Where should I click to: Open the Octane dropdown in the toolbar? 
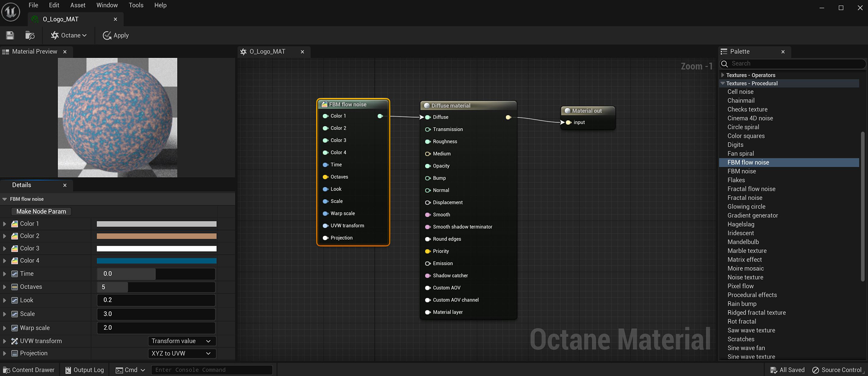point(69,36)
